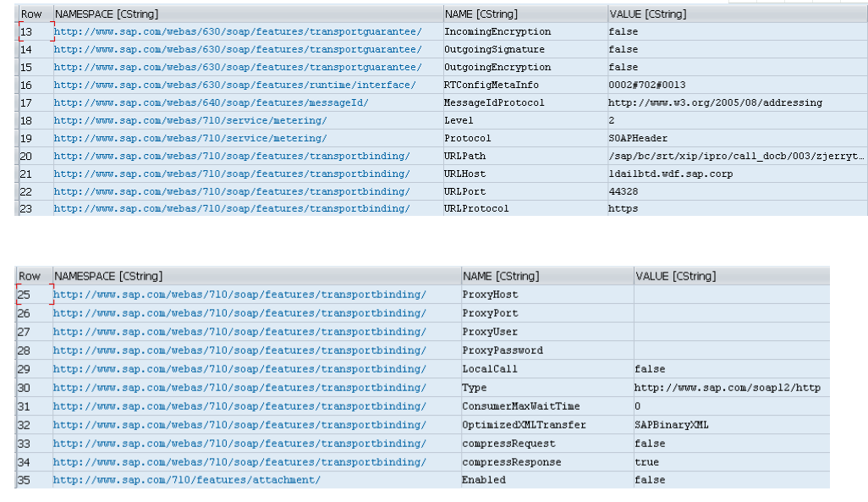
Task: Select row number 16
Action: (26, 86)
